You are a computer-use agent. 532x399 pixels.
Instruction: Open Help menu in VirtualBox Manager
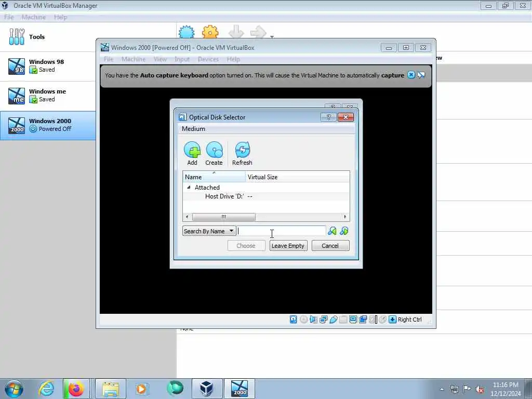coord(60,17)
